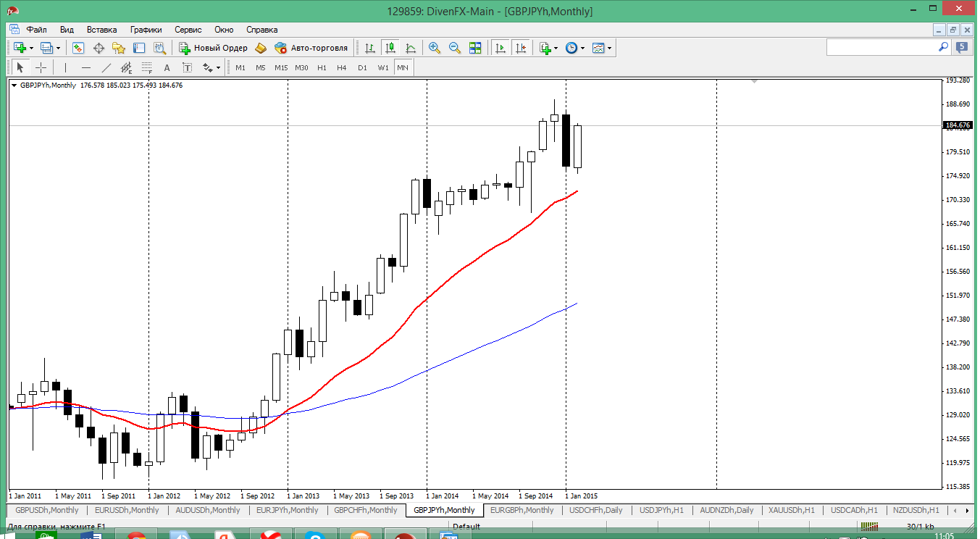Open the arrows objects icon
Viewport: 980px width, 539px height.
click(207, 67)
